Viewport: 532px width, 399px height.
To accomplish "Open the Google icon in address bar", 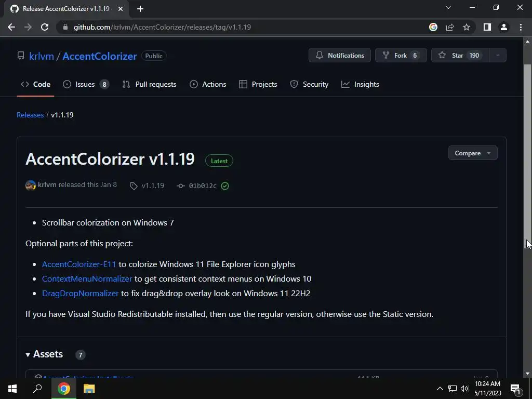I will tap(433, 27).
